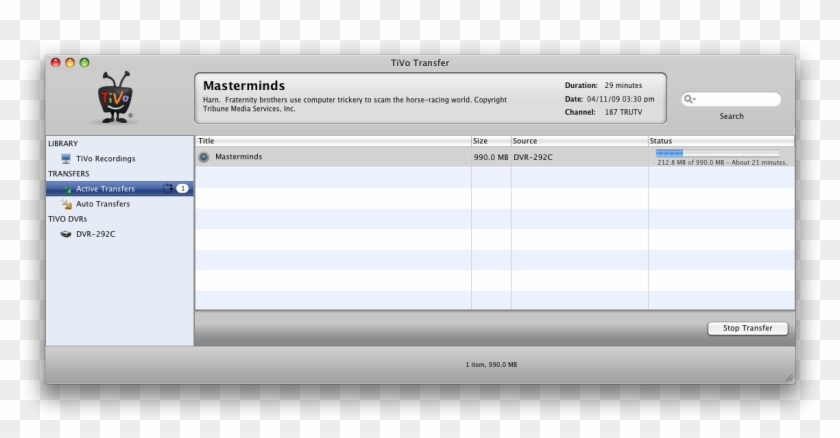This screenshot has width=840, height=438.
Task: Sort the list by Title column
Action: point(330,141)
